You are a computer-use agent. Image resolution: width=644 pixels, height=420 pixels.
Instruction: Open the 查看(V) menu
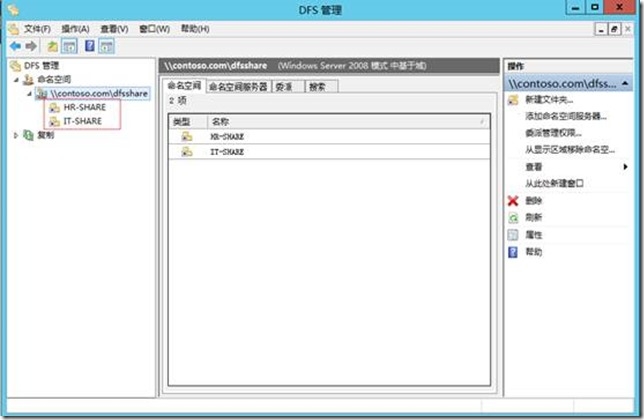pyautogui.click(x=115, y=29)
